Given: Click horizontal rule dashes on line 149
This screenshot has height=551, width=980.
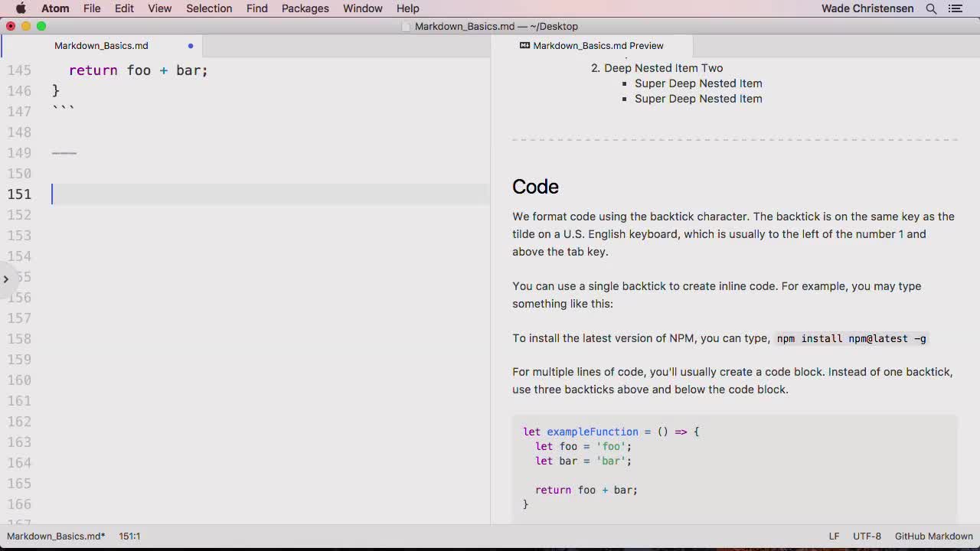Looking at the screenshot, I should (64, 153).
